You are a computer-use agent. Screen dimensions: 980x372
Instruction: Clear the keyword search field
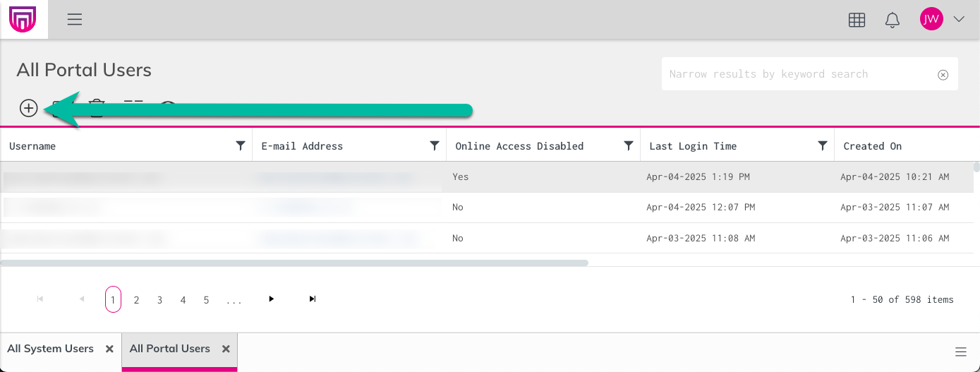click(943, 75)
